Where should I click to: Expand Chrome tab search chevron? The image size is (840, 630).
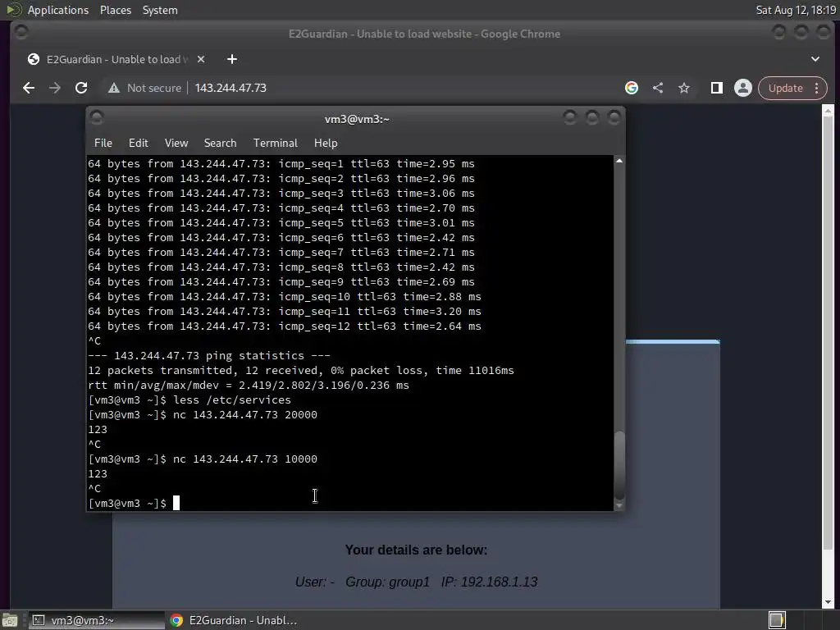tap(815, 59)
